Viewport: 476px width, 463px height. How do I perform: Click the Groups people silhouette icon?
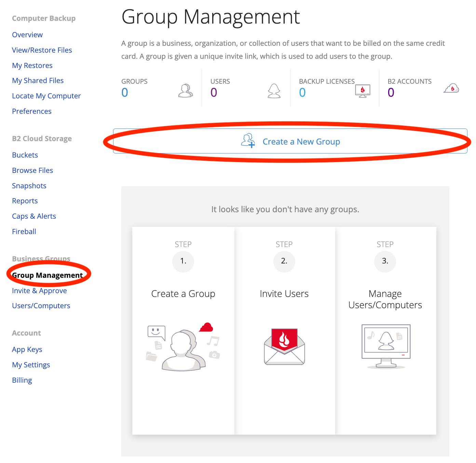click(x=186, y=91)
